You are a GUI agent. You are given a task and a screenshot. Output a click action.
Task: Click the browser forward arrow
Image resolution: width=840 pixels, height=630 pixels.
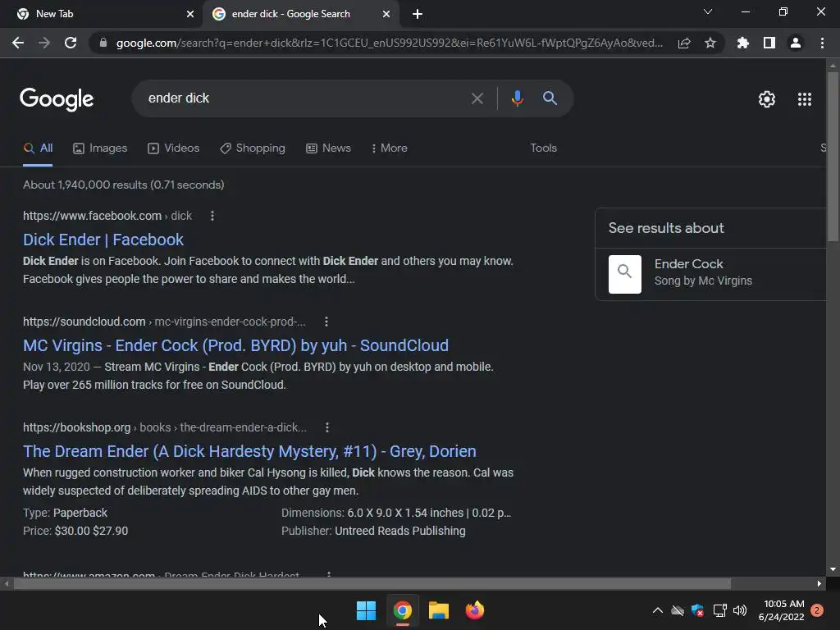(x=44, y=43)
